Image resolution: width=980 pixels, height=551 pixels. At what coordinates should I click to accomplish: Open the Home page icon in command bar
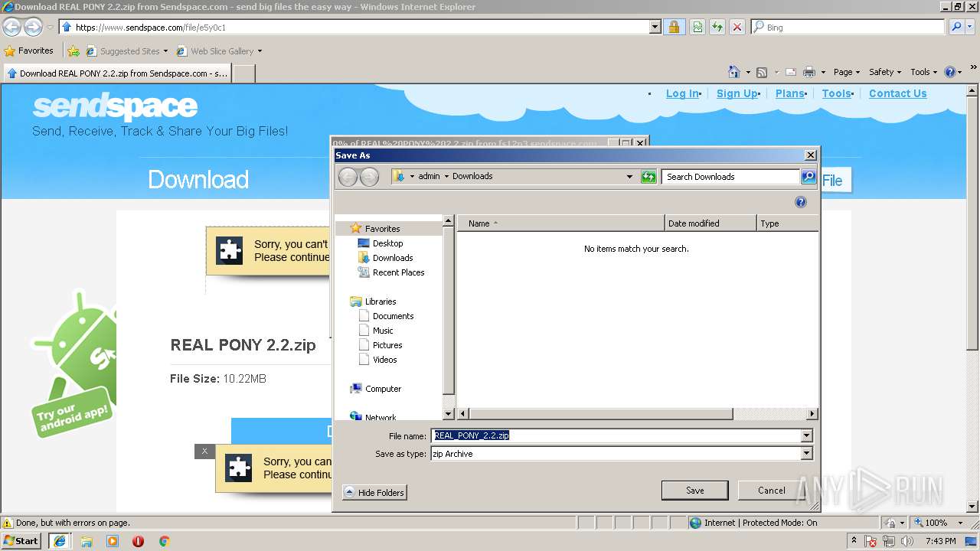(734, 72)
